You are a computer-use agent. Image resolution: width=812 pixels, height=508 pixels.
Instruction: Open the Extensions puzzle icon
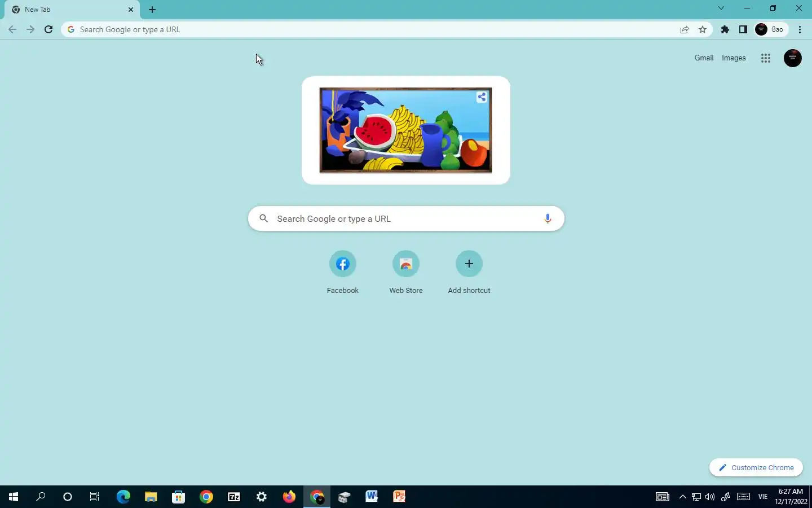coord(725,29)
